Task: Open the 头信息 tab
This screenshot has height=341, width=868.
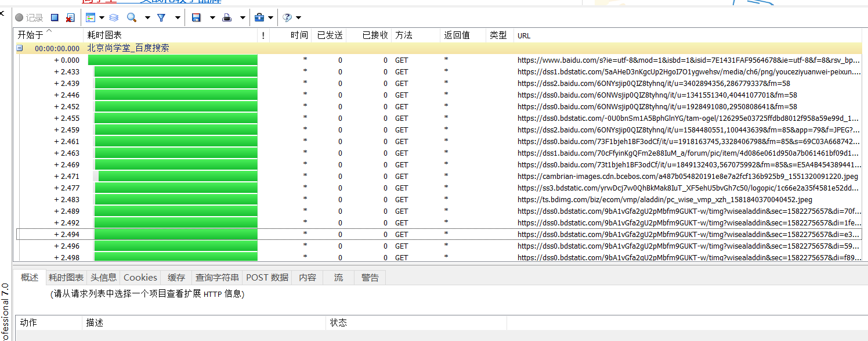Action: click(x=103, y=278)
